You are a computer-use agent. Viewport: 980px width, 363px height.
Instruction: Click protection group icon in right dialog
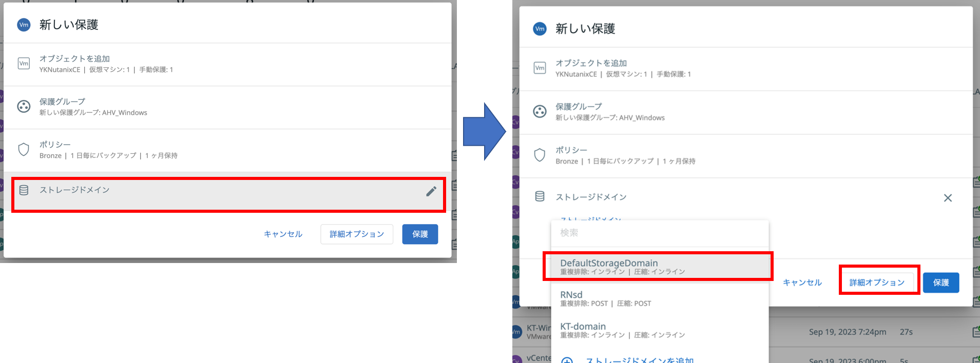540,112
